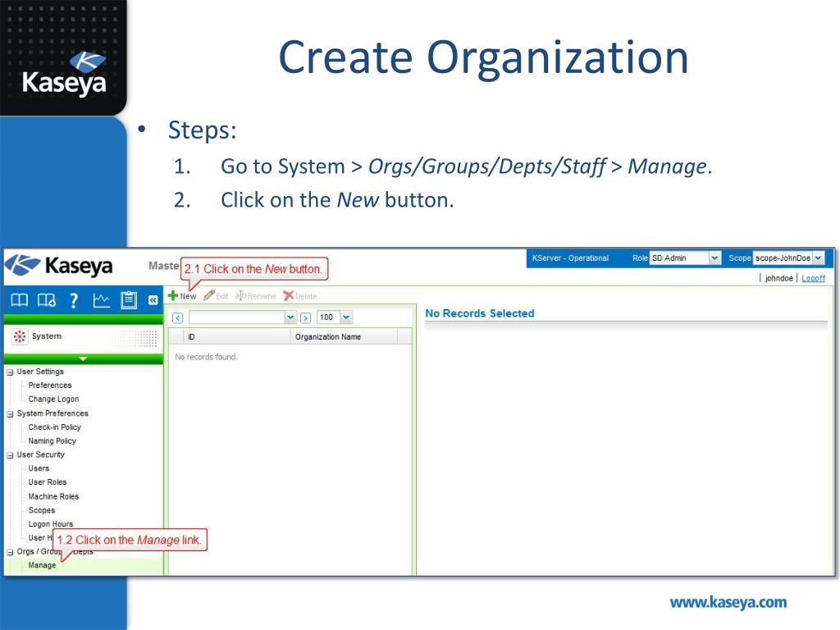The image size is (840, 630).
Task: Click the johndoe user name
Action: pyautogui.click(x=779, y=278)
